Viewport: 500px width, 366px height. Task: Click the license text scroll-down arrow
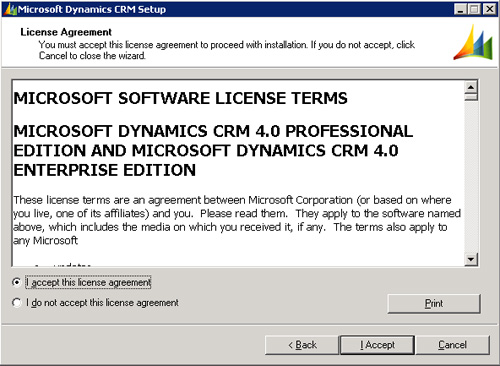[x=471, y=259]
